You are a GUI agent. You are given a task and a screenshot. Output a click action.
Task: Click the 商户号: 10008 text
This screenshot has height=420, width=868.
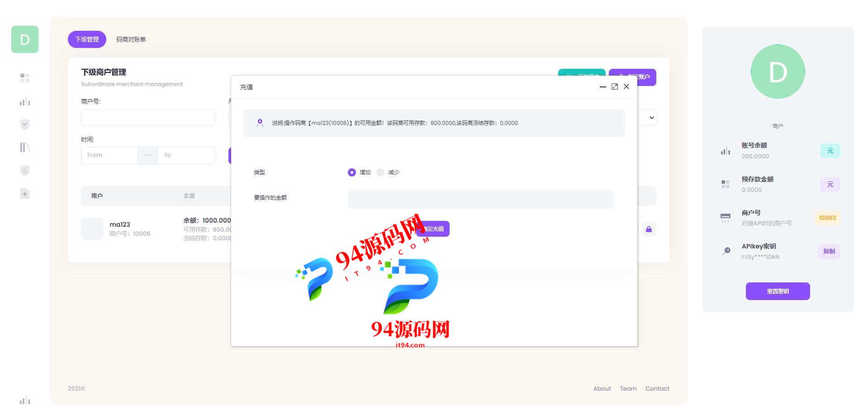pyautogui.click(x=130, y=234)
